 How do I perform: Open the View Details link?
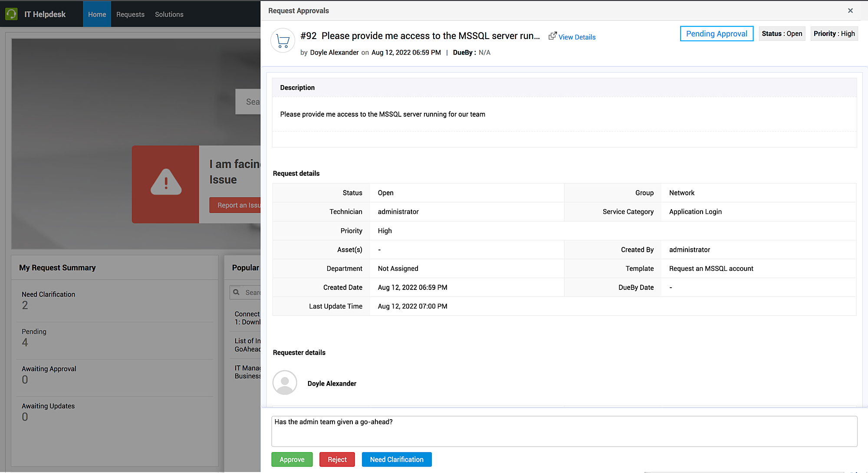[x=577, y=37]
